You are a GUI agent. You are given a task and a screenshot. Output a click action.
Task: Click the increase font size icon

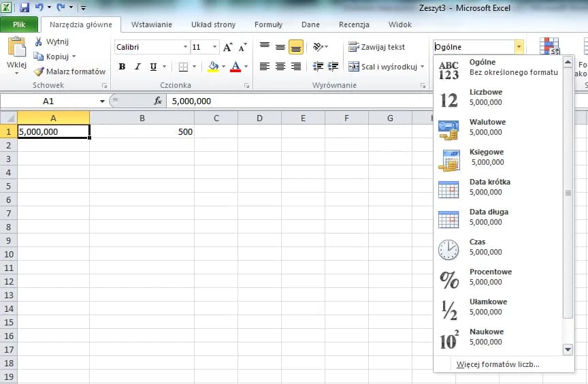click(228, 48)
